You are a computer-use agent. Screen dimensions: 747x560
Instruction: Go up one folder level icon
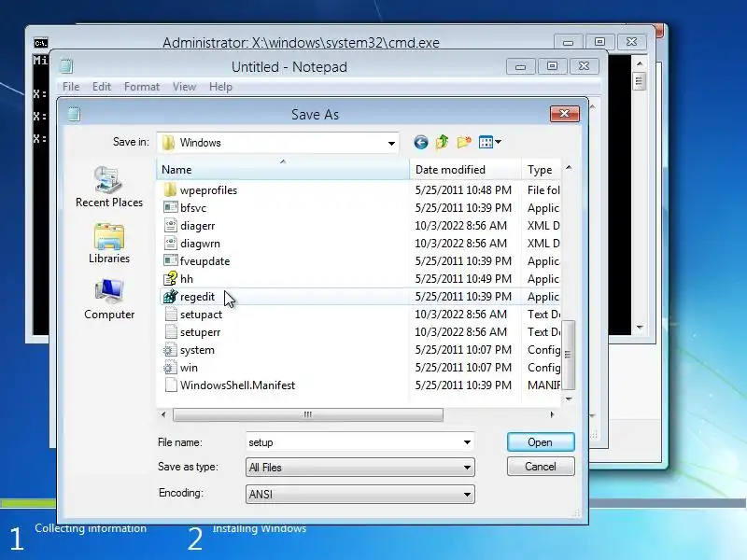click(442, 142)
